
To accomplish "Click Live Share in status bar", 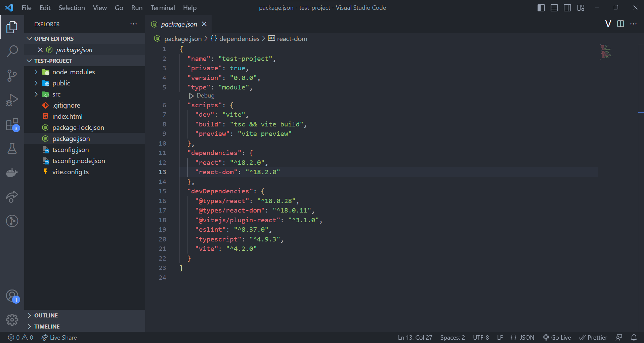I will (59, 337).
